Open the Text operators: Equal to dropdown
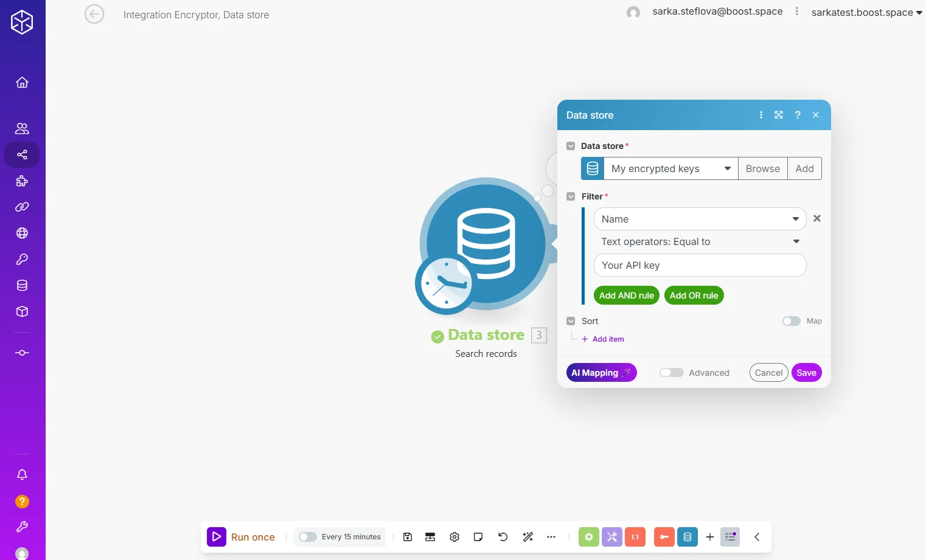The width and height of the screenshot is (926, 560). click(700, 241)
